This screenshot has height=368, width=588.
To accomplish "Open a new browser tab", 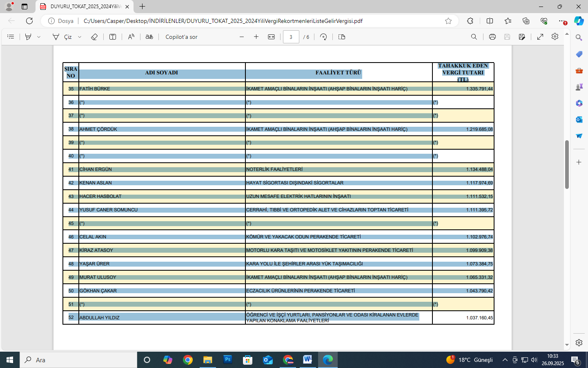I will pyautogui.click(x=142, y=7).
